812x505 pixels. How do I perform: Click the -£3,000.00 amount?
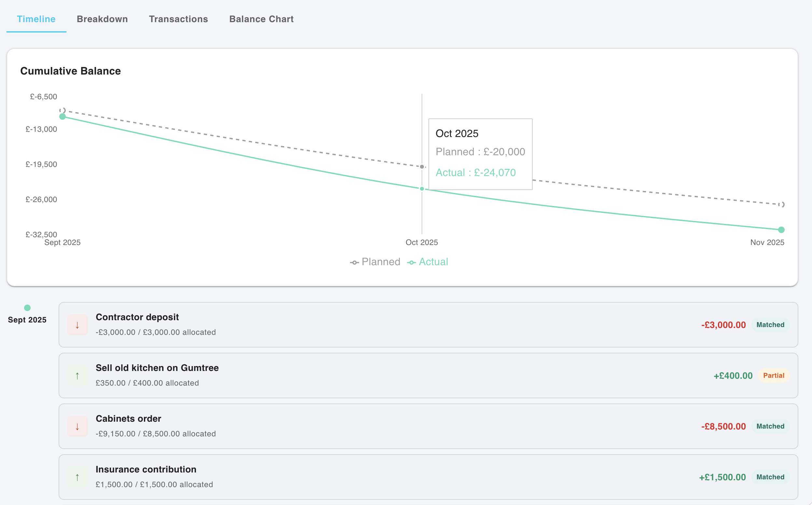pos(723,325)
